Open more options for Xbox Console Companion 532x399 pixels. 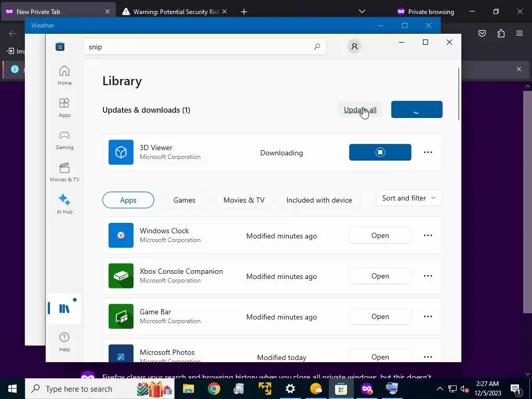click(428, 276)
